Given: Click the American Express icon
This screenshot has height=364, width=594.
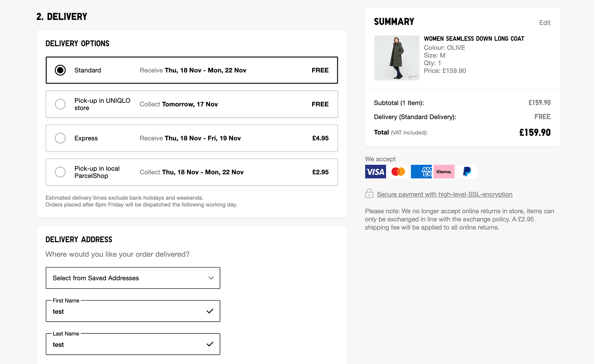Looking at the screenshot, I should tap(421, 172).
